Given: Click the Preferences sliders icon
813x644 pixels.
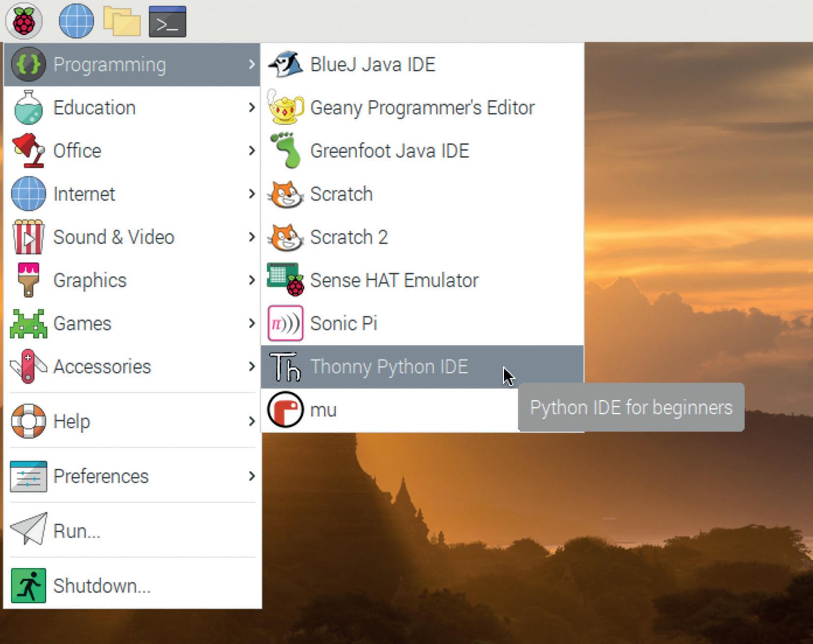Looking at the screenshot, I should [x=29, y=476].
